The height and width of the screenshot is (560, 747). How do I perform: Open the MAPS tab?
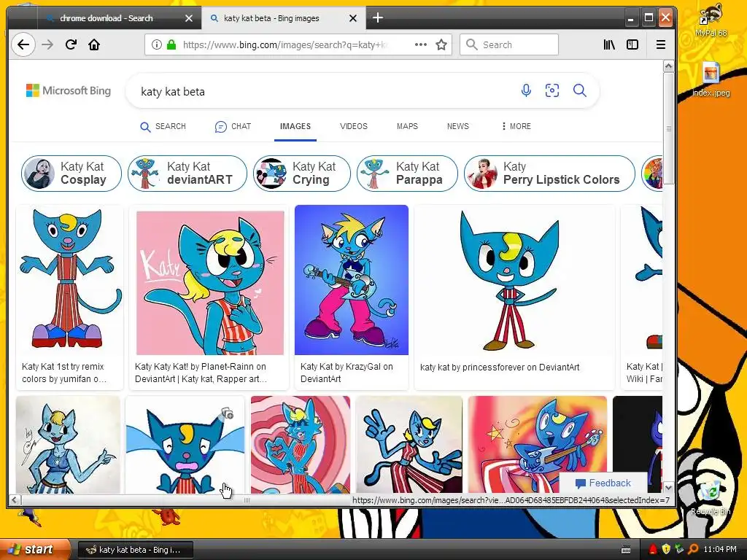[x=407, y=126]
